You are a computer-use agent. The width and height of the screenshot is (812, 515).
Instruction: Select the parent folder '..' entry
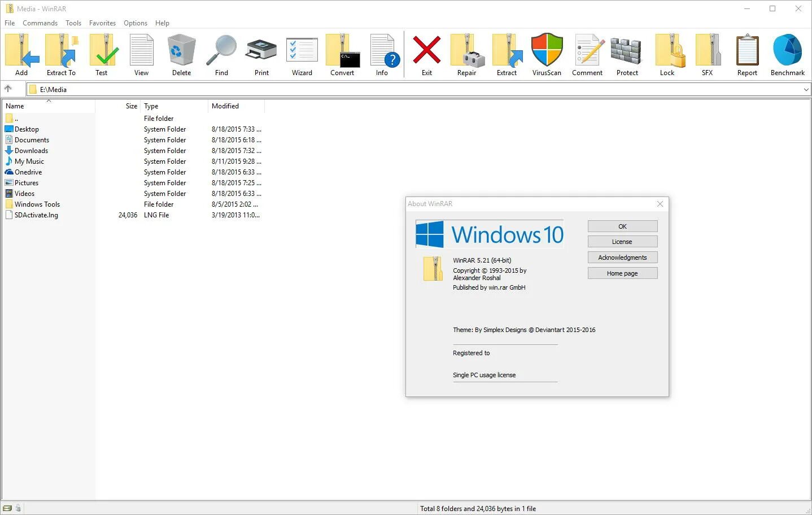(x=11, y=119)
